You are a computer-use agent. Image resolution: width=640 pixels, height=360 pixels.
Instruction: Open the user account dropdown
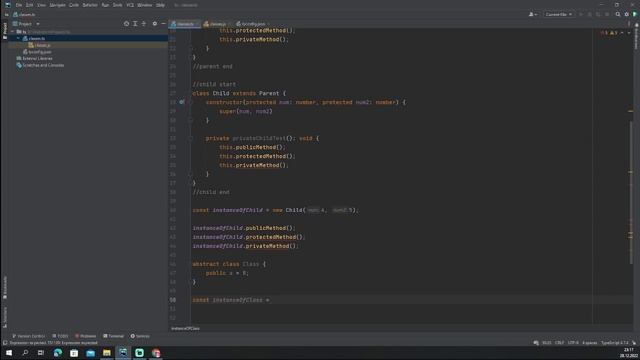point(533,14)
